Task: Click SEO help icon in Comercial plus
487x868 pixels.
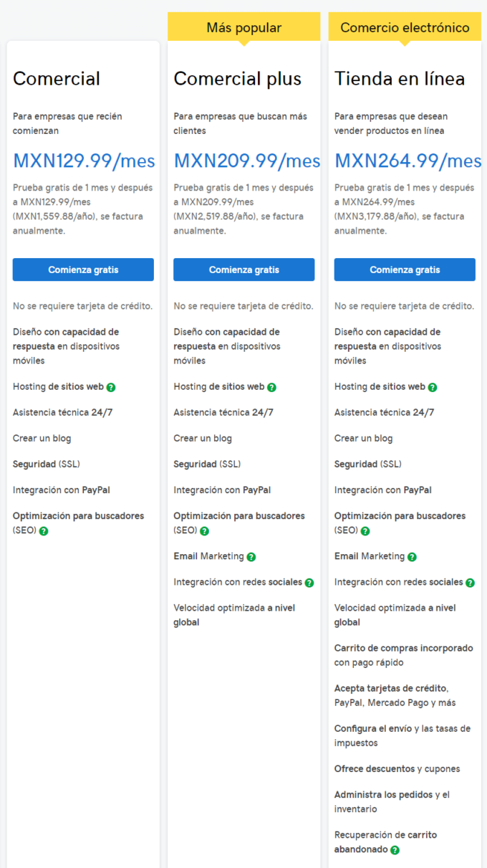Action: click(205, 531)
